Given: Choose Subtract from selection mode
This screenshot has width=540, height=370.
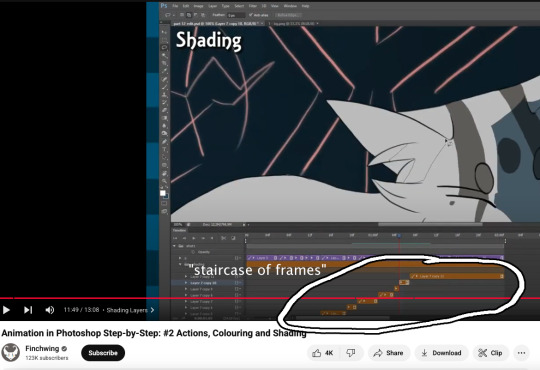Looking at the screenshot, I should [x=196, y=15].
